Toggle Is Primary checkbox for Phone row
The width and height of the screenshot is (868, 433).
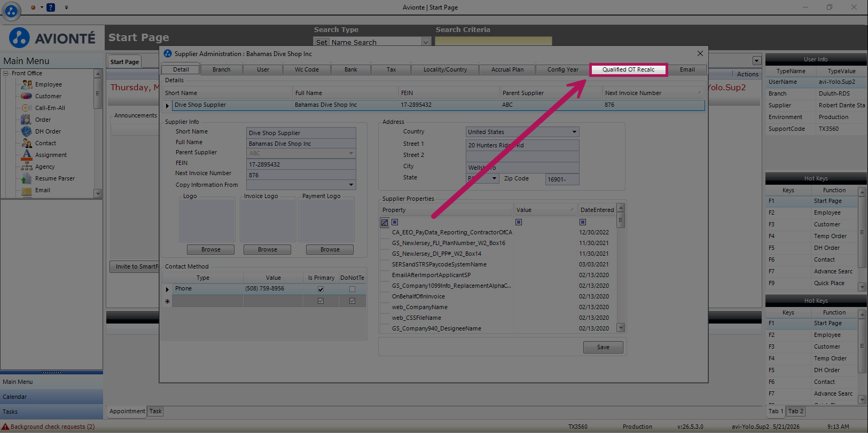pos(320,289)
